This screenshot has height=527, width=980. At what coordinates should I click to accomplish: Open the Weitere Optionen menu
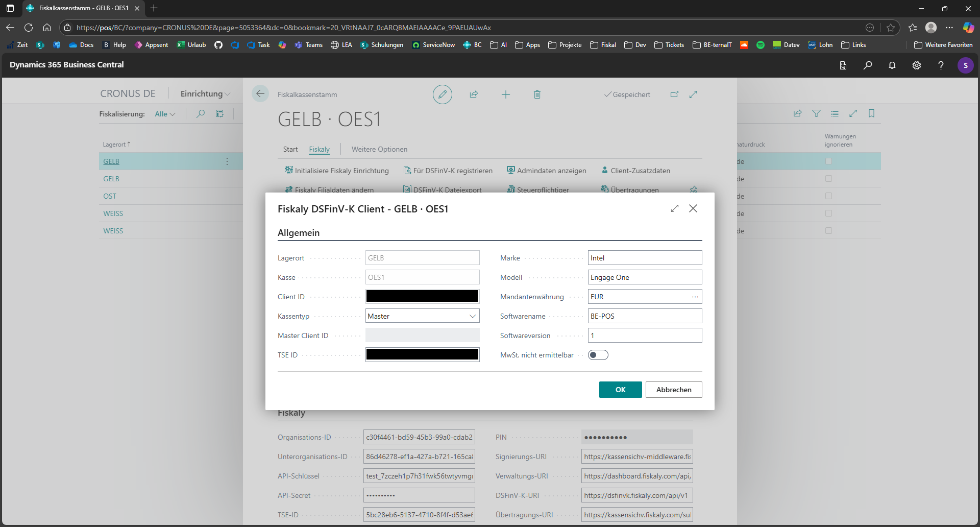click(x=379, y=149)
